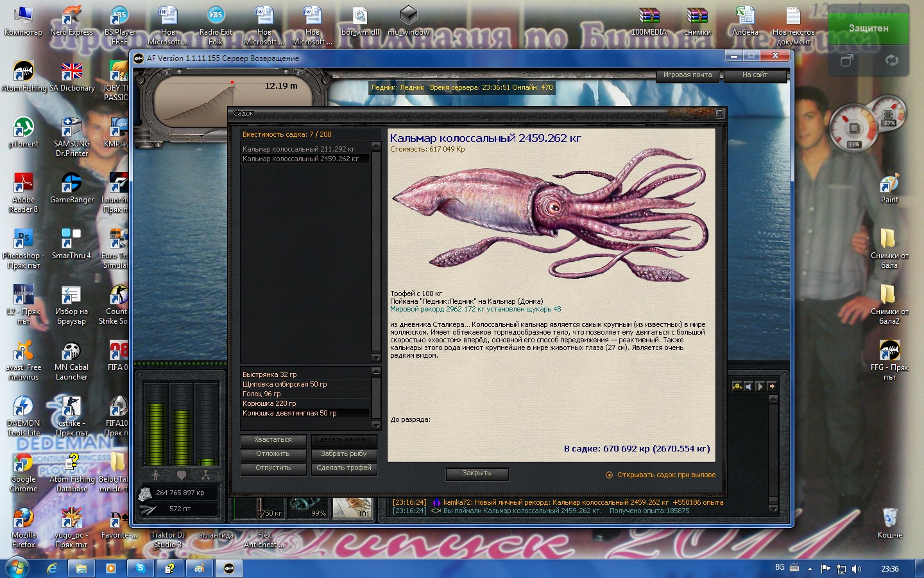Click the CPU usage gauge showing 33%
The width and height of the screenshot is (924, 578).
click(x=853, y=127)
